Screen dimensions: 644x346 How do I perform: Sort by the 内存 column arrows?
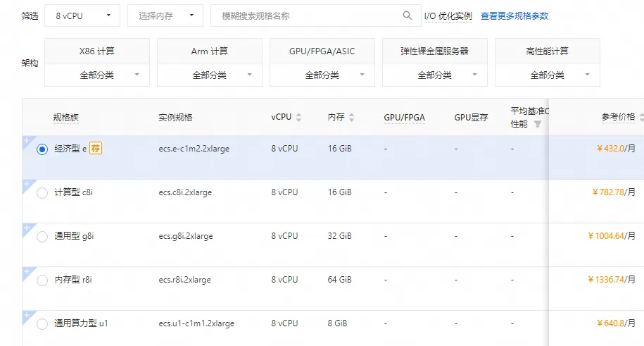click(x=352, y=117)
